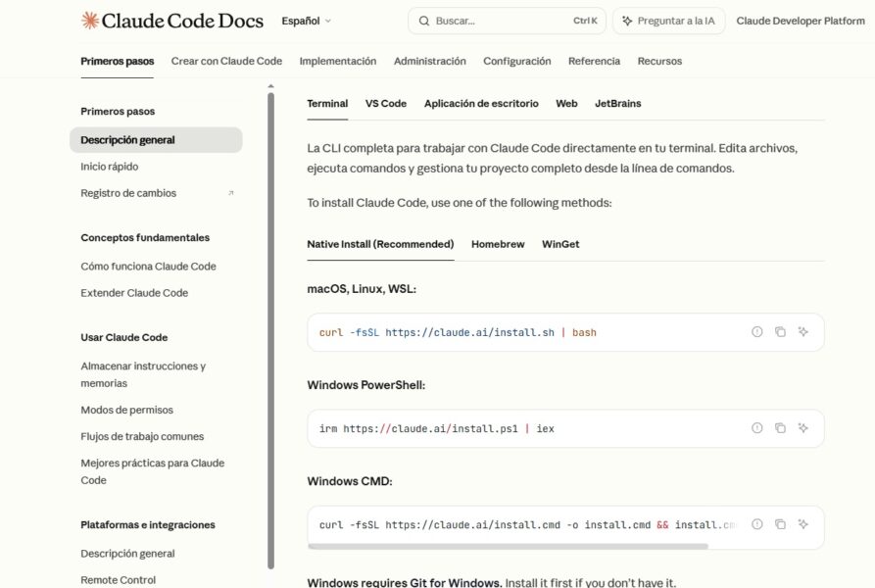Click the info icon on the macOS code block
Image resolution: width=875 pixels, height=588 pixels.
coord(755,332)
